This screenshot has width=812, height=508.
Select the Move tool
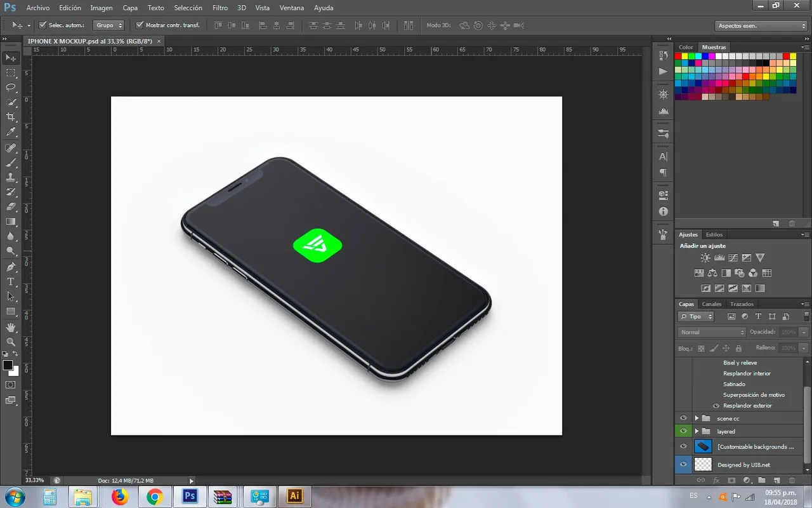click(11, 58)
